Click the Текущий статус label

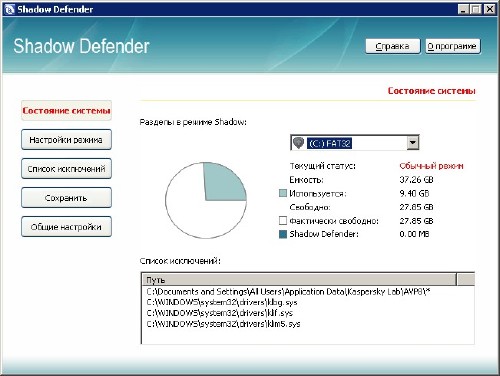(x=322, y=166)
